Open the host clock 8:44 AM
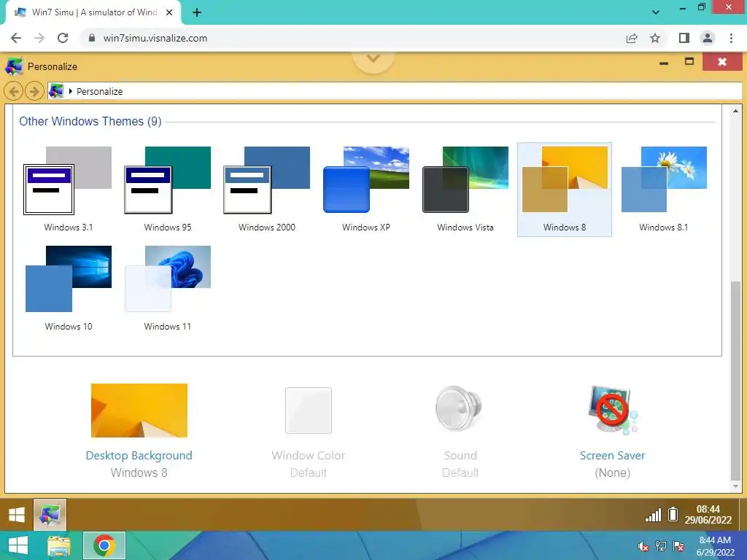 [x=715, y=546]
